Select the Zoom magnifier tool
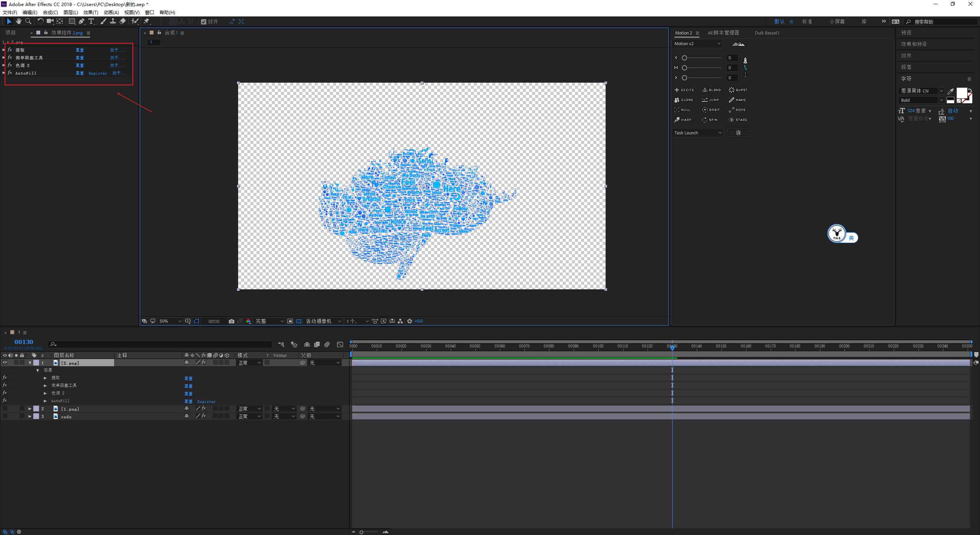The width and height of the screenshot is (980, 535). (x=28, y=21)
